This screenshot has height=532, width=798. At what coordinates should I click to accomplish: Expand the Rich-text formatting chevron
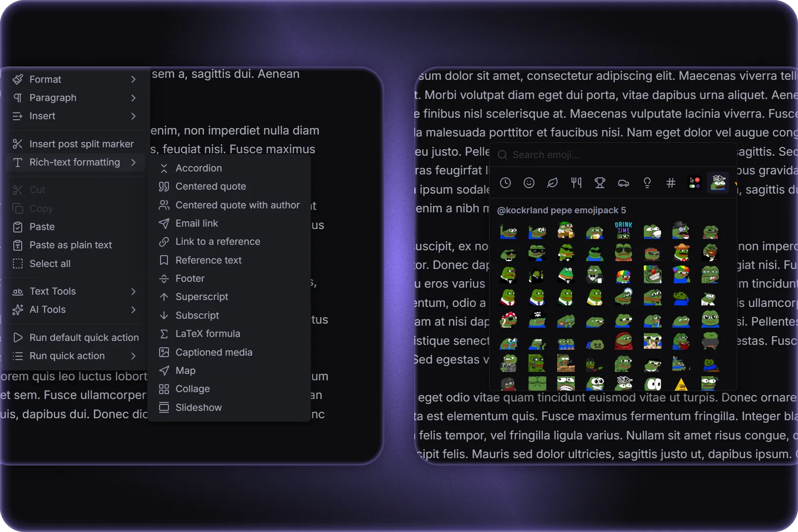click(133, 163)
